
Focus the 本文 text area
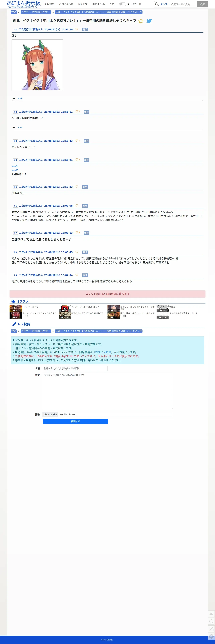pos(107,391)
